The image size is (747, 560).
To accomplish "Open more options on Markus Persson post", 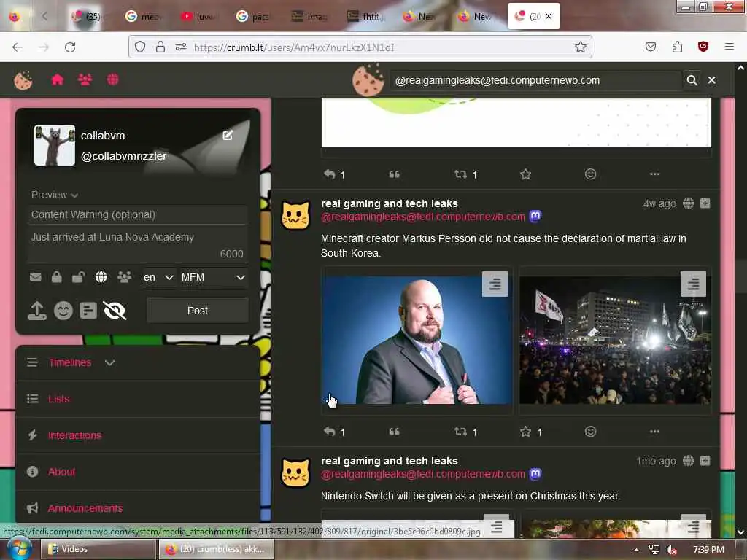I will (654, 432).
